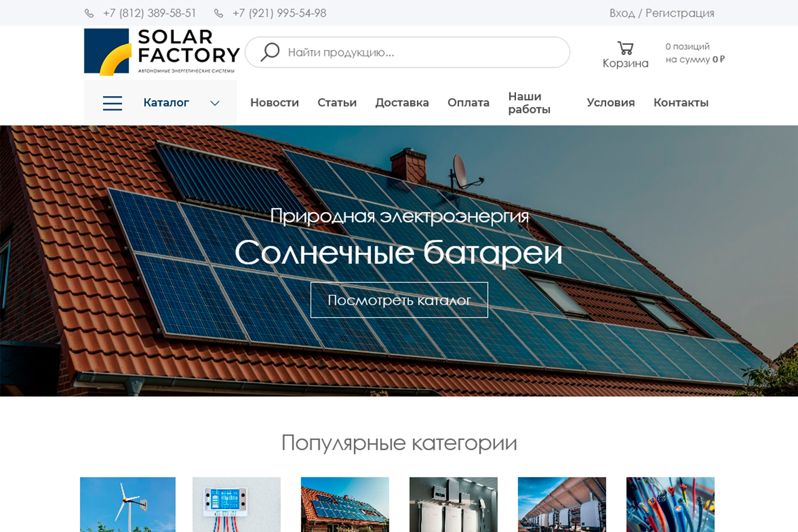Open the shopping cart icon
Viewport: 798px width, 532px height.
[625, 48]
